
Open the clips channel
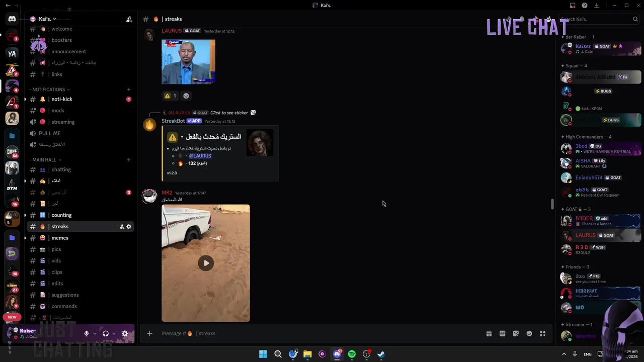[80, 273]
